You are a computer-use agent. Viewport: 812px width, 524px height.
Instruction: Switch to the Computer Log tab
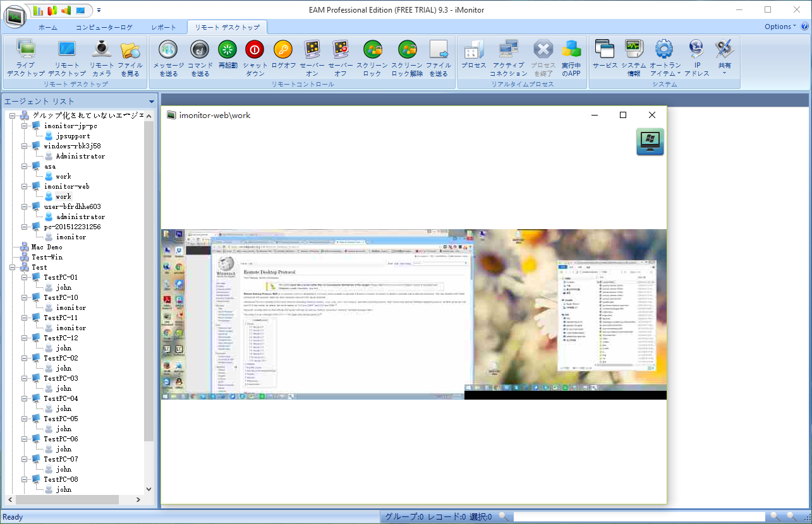pyautogui.click(x=104, y=28)
